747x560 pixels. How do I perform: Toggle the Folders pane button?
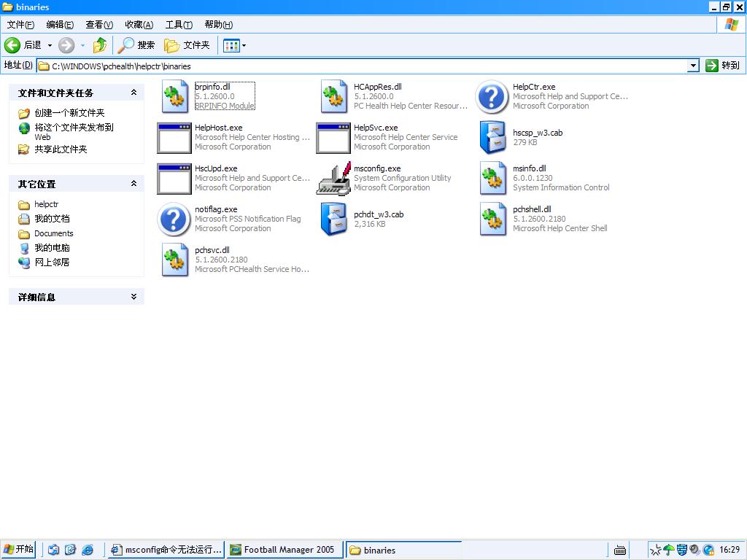[187, 45]
